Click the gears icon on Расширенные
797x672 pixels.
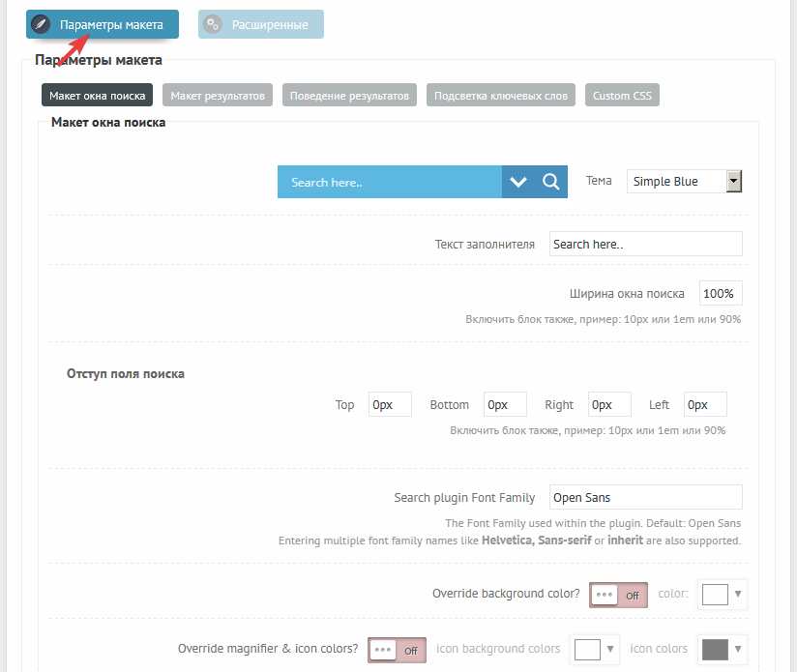(213, 25)
